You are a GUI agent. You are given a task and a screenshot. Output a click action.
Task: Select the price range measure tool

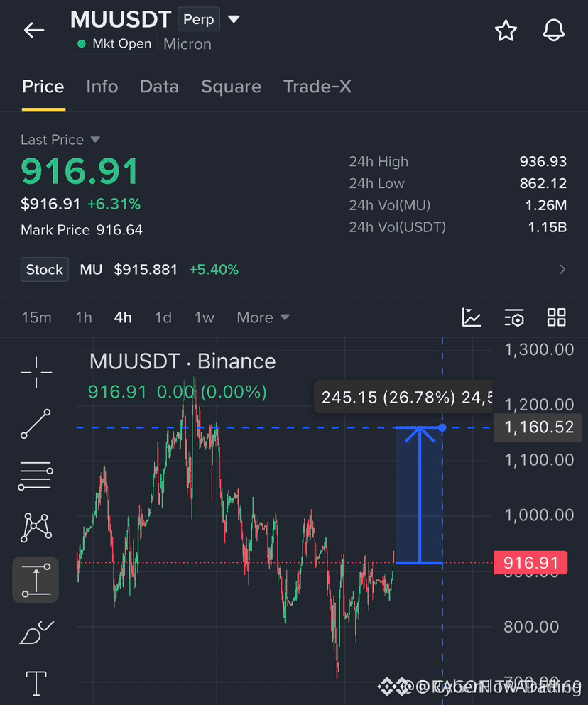[x=36, y=579]
